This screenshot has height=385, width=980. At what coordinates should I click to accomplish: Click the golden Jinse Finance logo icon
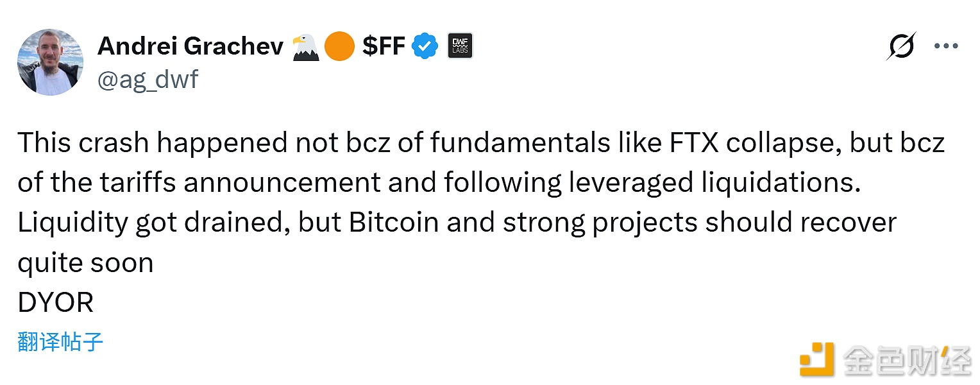(x=816, y=359)
